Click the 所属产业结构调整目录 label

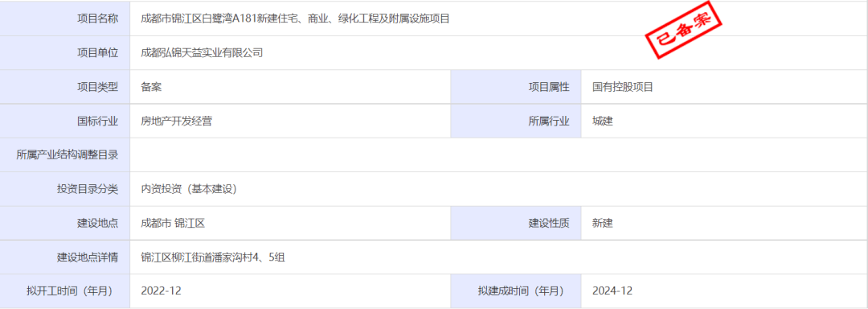click(x=68, y=155)
